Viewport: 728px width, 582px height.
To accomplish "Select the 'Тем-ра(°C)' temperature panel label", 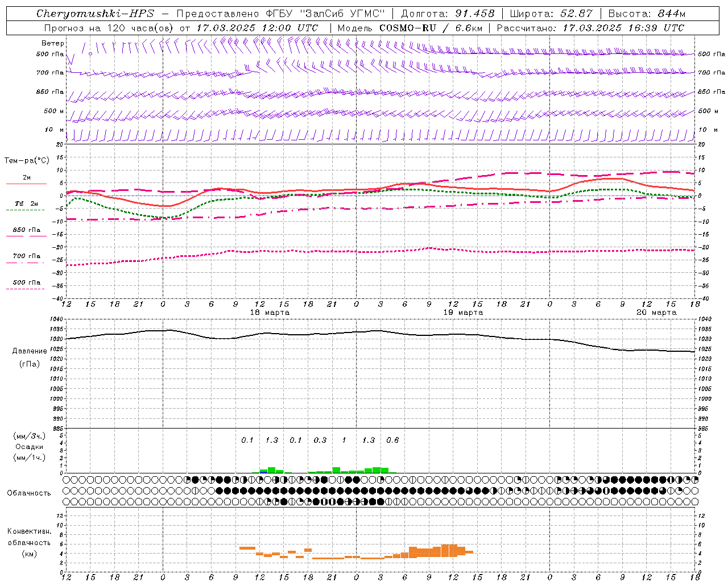I will [27, 161].
